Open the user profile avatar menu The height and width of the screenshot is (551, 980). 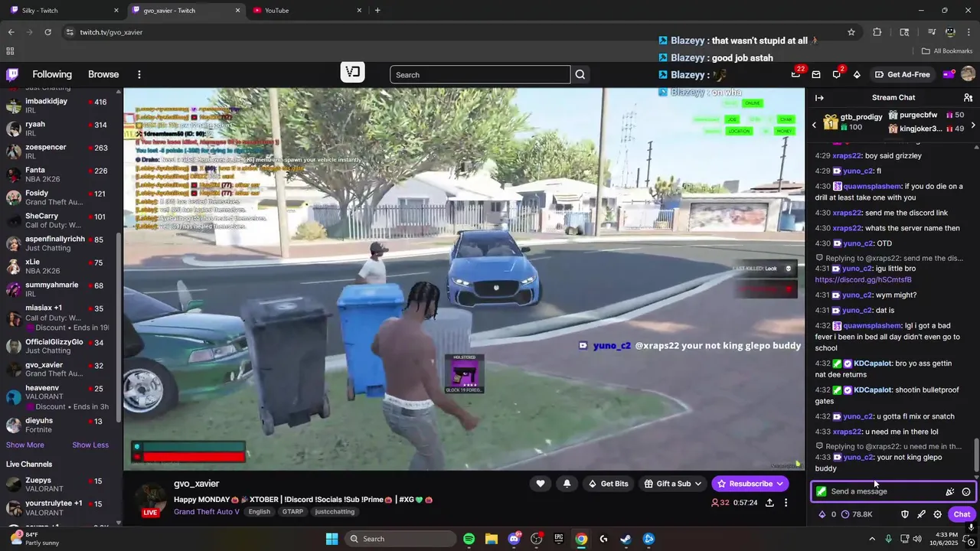[968, 74]
